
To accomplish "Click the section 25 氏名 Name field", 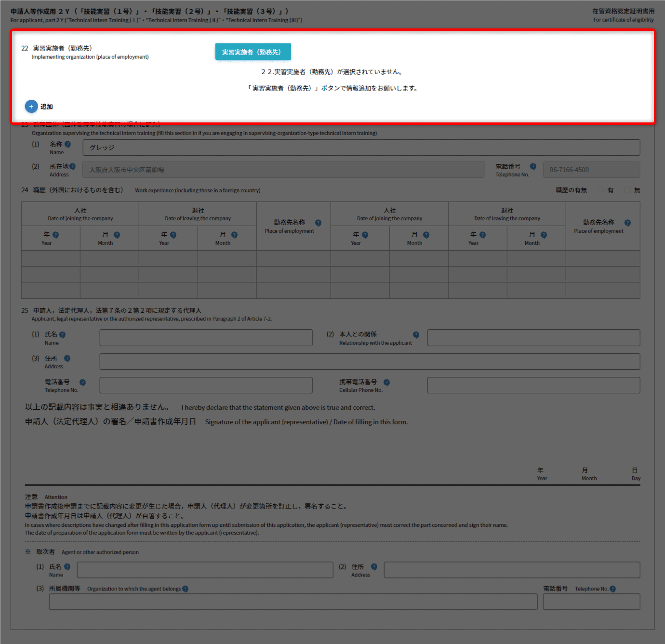I will click(206, 337).
